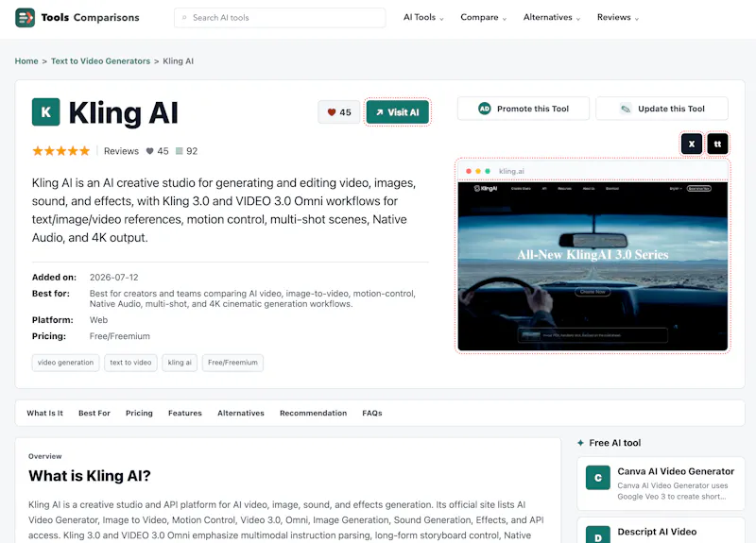Click the Overview label above the heading
Image resolution: width=756 pixels, height=543 pixels.
[44, 456]
